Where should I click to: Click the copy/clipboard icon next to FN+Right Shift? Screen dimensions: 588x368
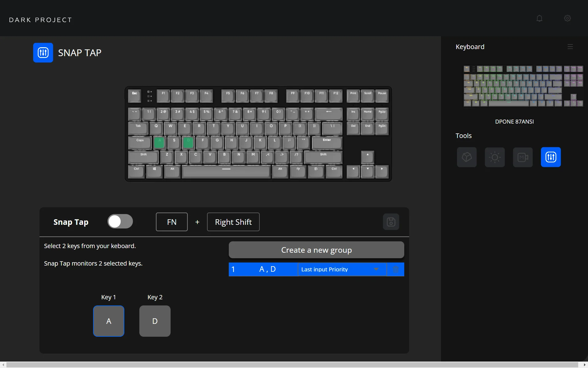click(391, 221)
